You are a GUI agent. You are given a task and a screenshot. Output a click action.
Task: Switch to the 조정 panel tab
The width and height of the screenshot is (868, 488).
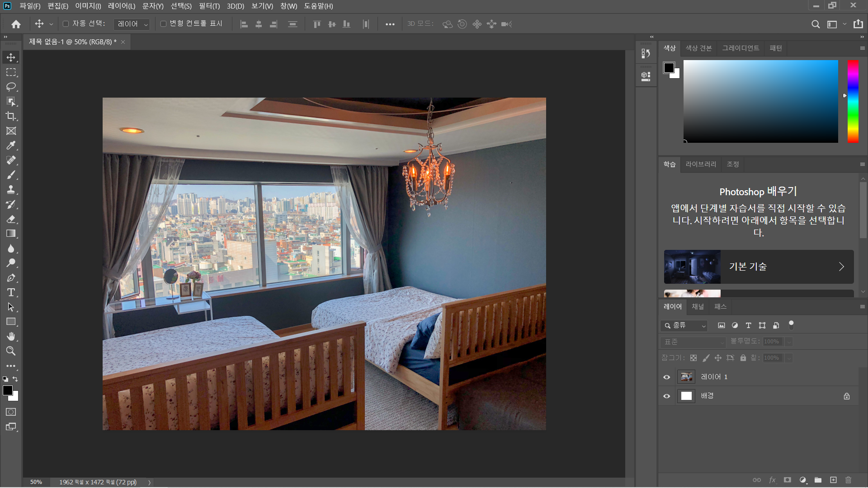point(732,164)
